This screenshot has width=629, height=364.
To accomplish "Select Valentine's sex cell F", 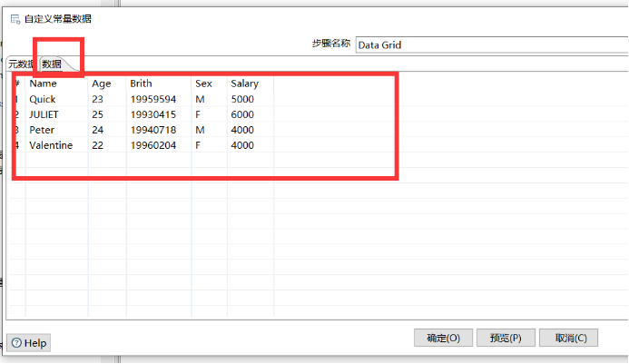I will (x=209, y=145).
